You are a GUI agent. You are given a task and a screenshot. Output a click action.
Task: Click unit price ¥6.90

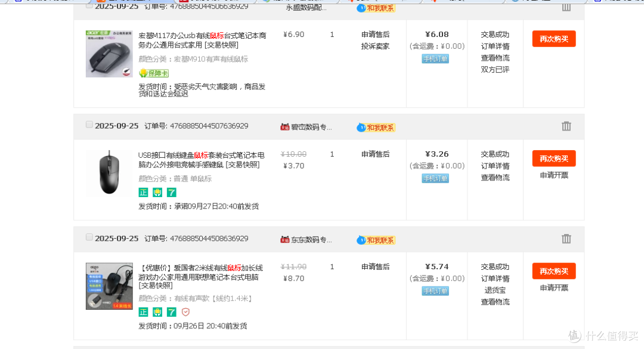293,35
